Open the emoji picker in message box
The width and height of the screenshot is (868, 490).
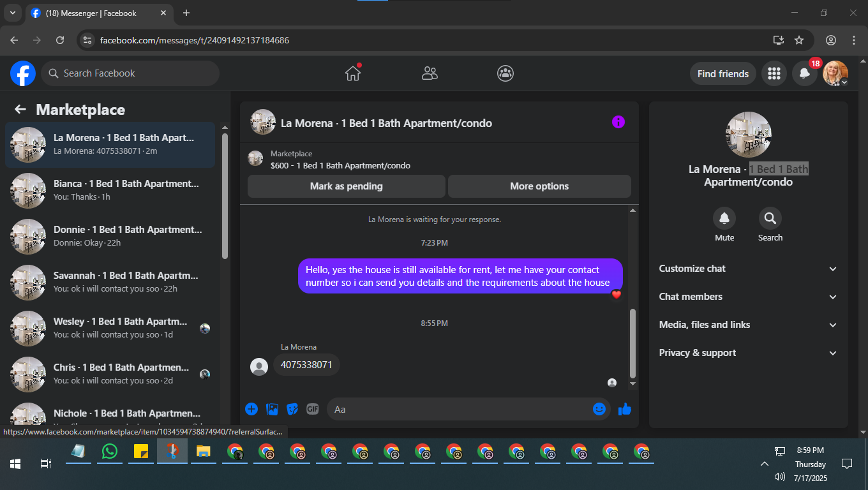pyautogui.click(x=599, y=409)
